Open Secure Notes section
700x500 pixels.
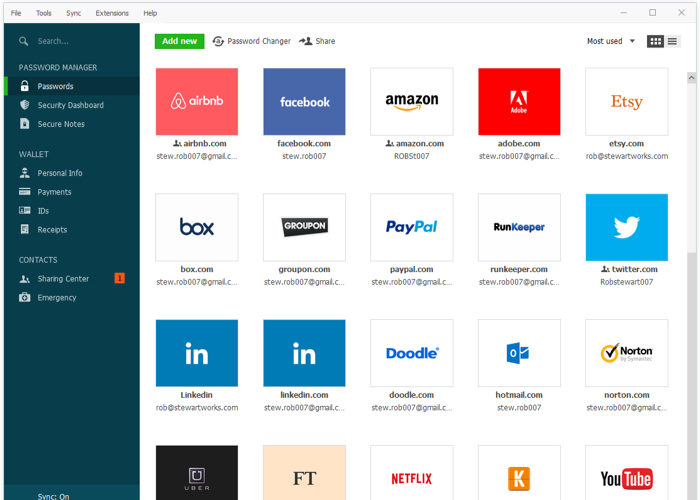click(61, 124)
